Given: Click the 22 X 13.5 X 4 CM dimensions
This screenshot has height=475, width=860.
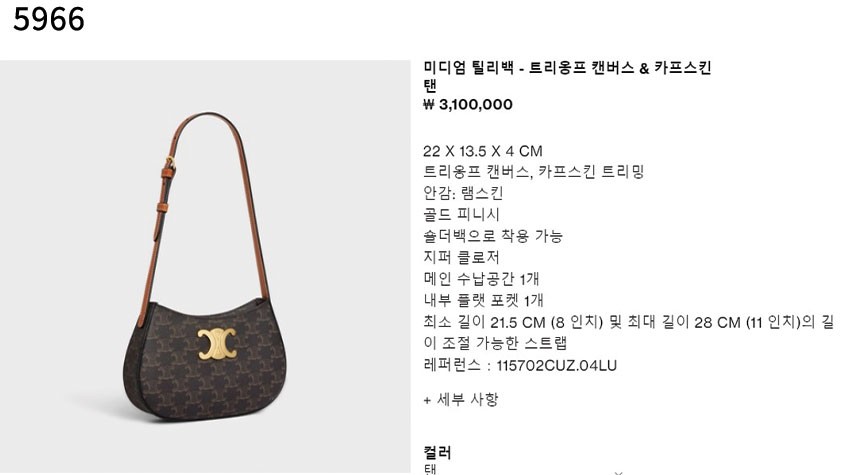Looking at the screenshot, I should (483, 151).
